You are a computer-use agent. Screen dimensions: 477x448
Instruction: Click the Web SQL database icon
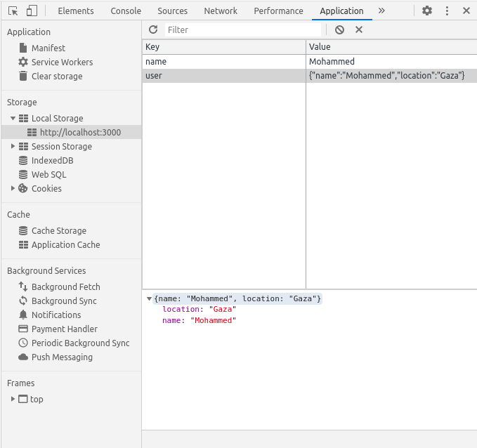(x=23, y=175)
